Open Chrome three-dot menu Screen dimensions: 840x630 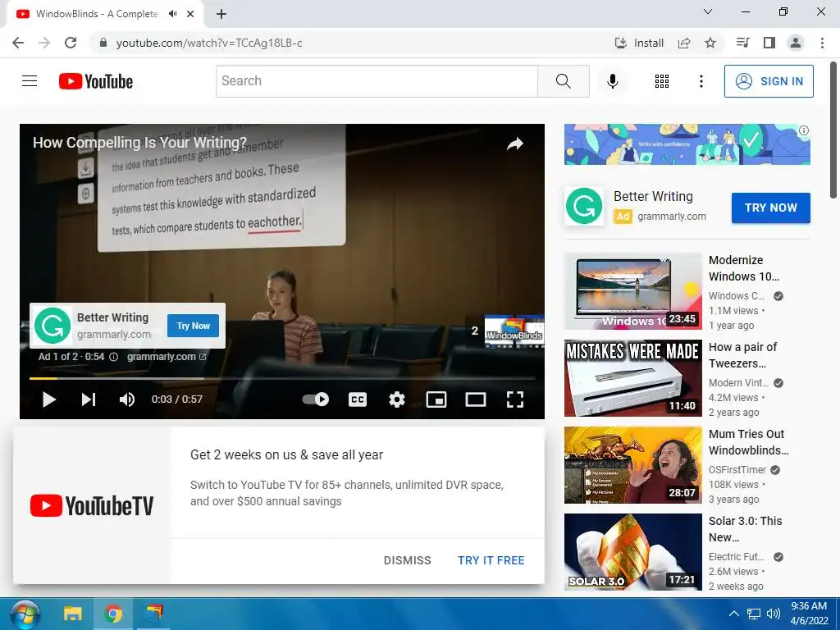pyautogui.click(x=822, y=43)
